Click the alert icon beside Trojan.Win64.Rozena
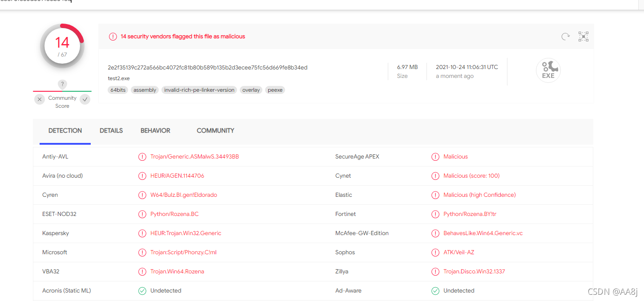Image resolution: width=644 pixels, height=301 pixels. pos(142,272)
